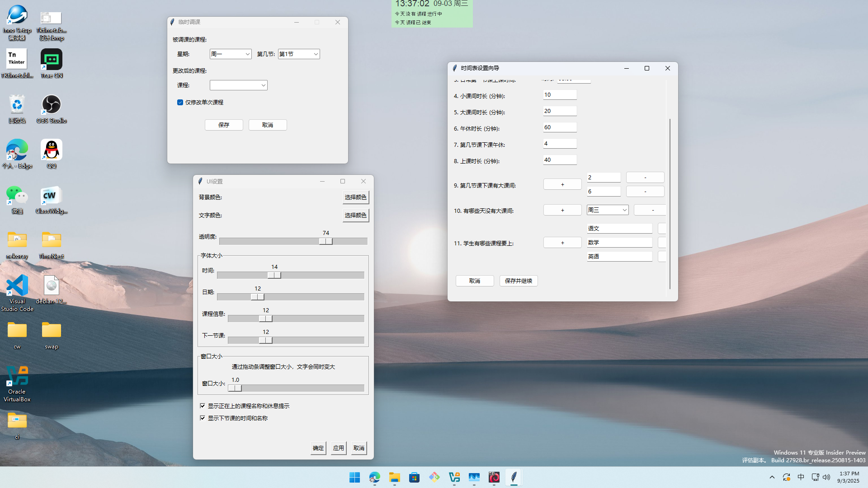Image resolution: width=868 pixels, height=488 pixels.
Task: Open the empty 课程 dropdown
Action: [239, 85]
